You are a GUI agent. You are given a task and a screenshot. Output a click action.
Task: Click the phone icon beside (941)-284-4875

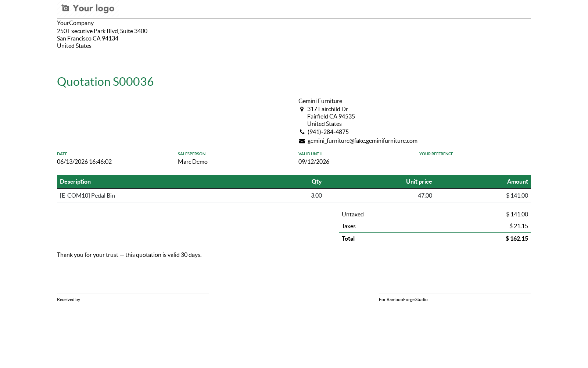click(x=302, y=132)
